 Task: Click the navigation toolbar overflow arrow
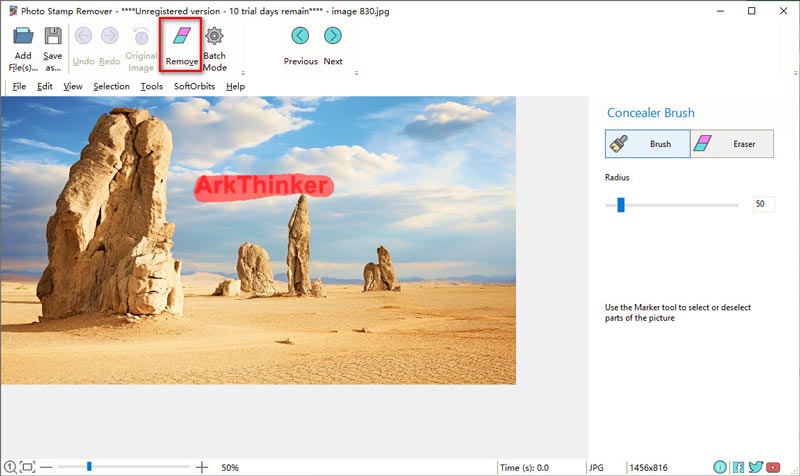(356, 73)
